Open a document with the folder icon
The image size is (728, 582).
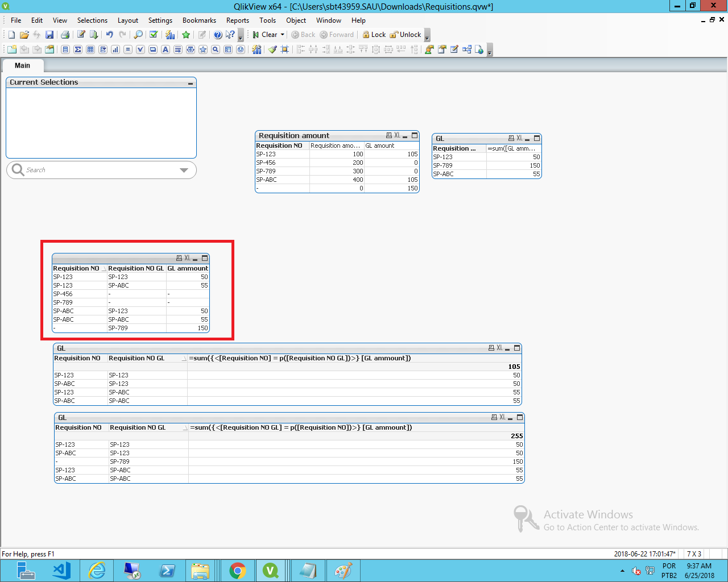tap(24, 35)
